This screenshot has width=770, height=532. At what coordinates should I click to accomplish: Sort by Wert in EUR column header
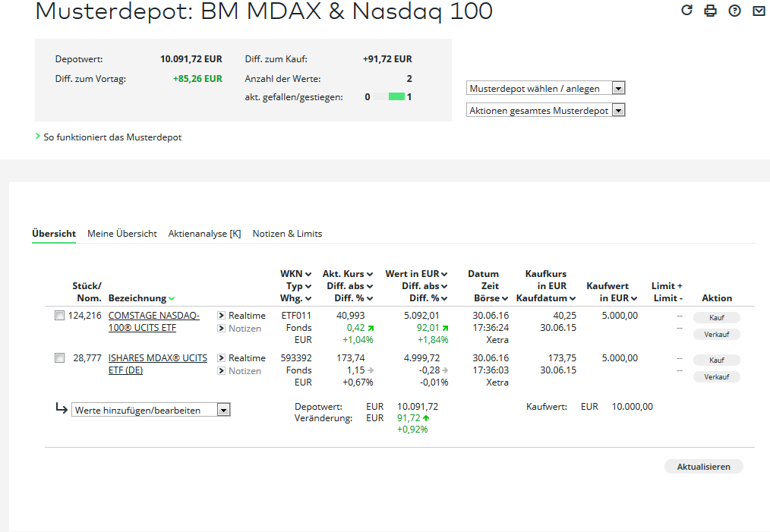416,274
